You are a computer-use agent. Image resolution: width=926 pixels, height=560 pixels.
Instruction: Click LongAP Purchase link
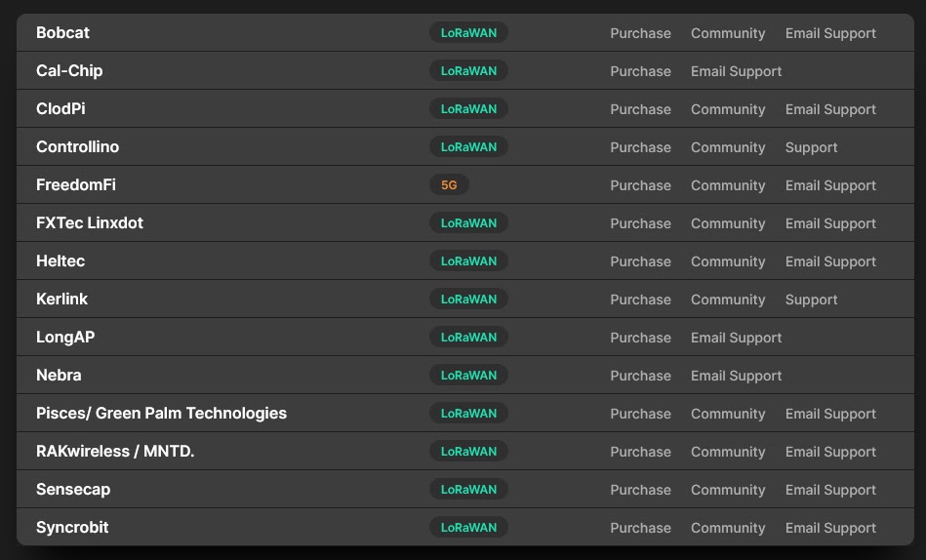[640, 338]
